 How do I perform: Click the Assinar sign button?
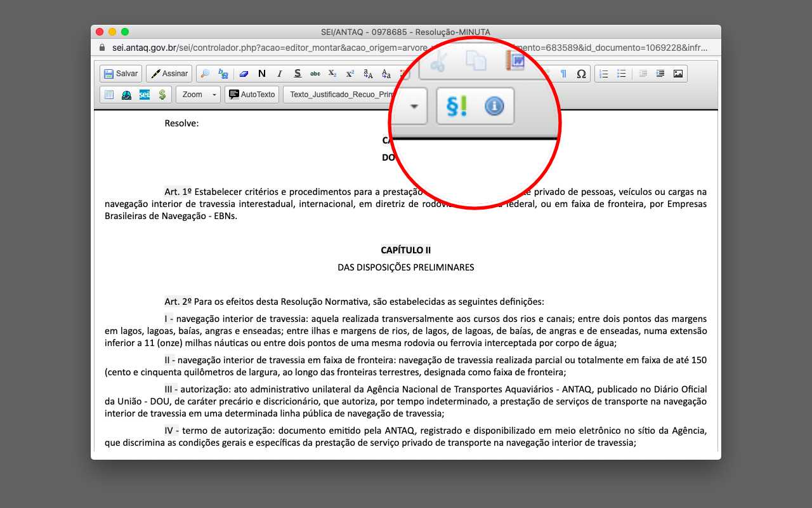[169, 74]
